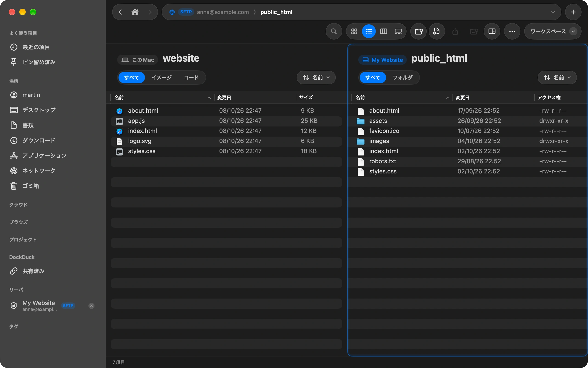Screen dimensions: 588x368
Task: Open the more options ellipsis menu
Action: tap(512, 32)
